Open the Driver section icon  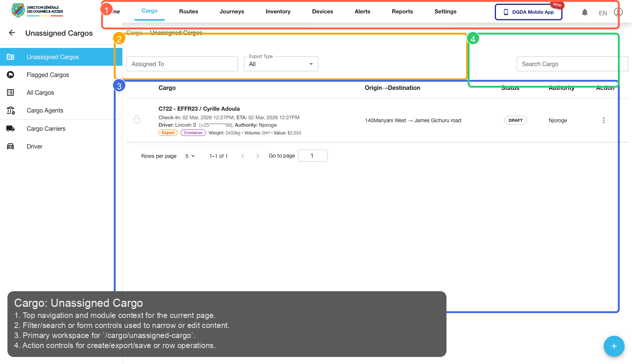[x=10, y=146]
